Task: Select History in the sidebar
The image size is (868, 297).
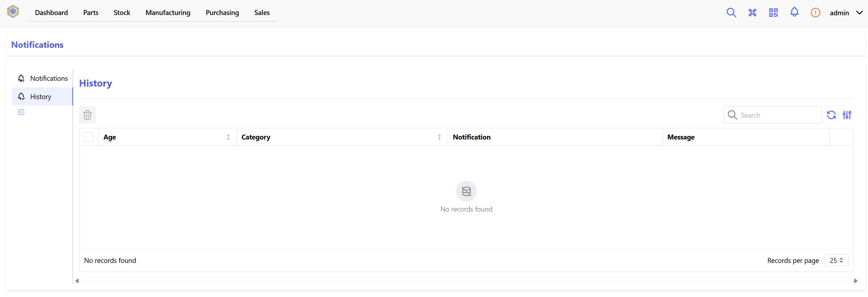Action: tap(41, 96)
